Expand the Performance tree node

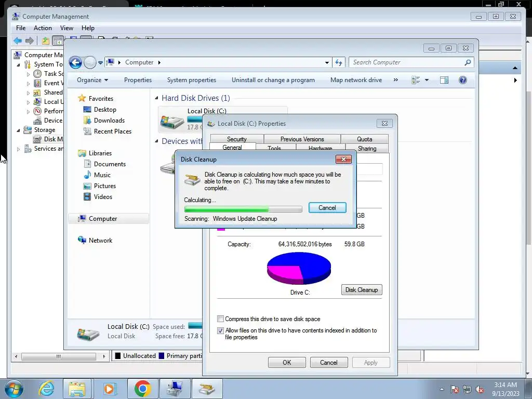[28, 111]
